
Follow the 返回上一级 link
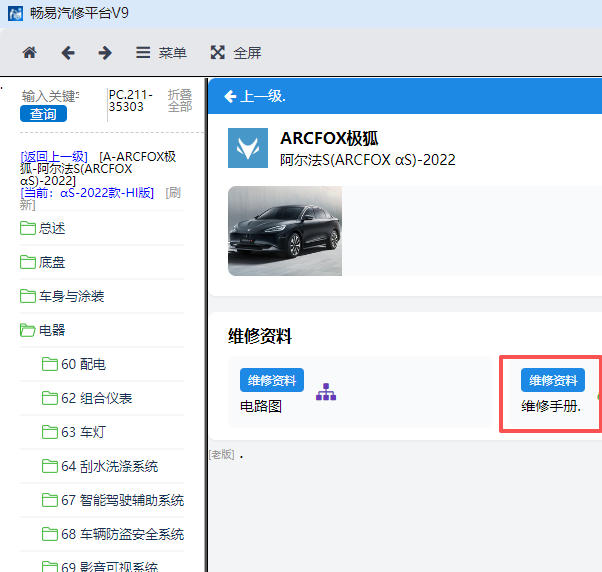click(54, 156)
